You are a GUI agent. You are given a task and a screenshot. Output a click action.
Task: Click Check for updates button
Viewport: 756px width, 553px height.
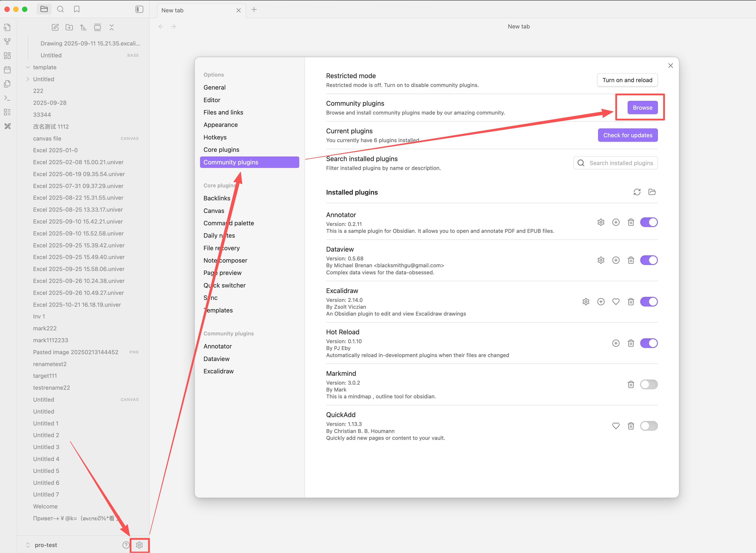[x=628, y=135]
